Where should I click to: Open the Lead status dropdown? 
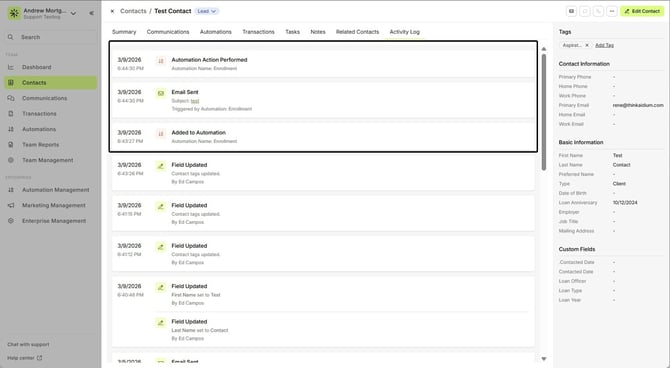[x=207, y=11]
